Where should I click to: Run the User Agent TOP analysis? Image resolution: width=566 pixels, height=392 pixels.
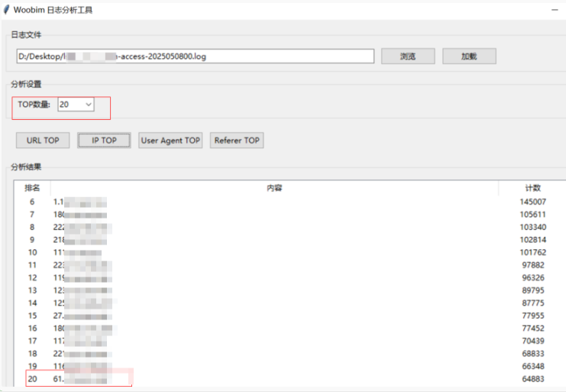coord(170,141)
